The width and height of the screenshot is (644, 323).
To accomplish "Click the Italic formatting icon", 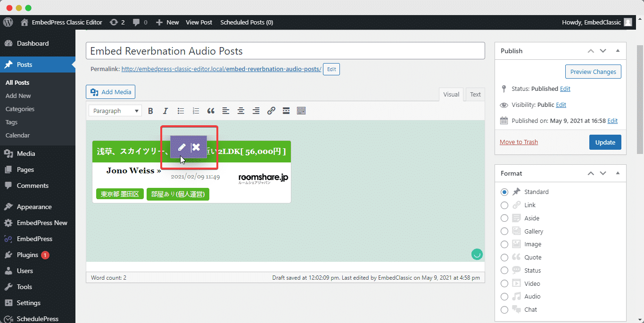I will (165, 111).
